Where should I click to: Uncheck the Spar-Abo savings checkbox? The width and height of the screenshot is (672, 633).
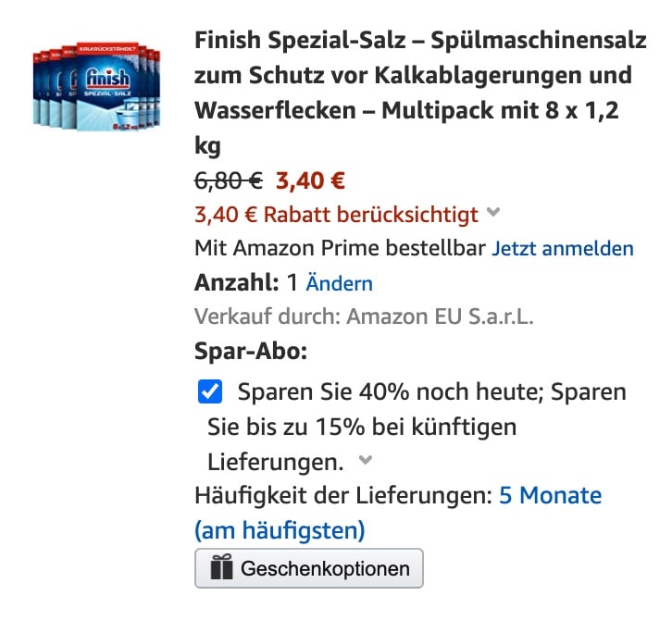point(211,392)
